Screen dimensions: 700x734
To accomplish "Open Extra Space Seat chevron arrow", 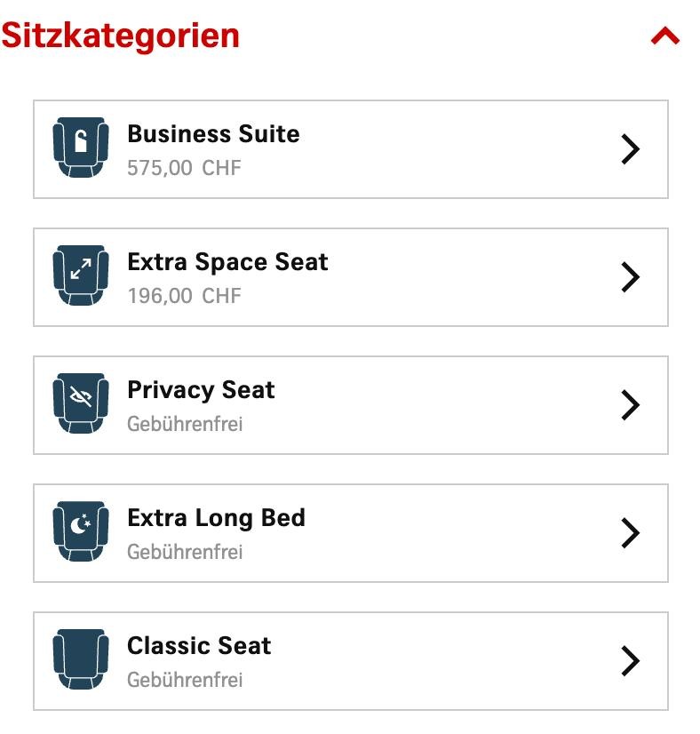I will (x=630, y=277).
